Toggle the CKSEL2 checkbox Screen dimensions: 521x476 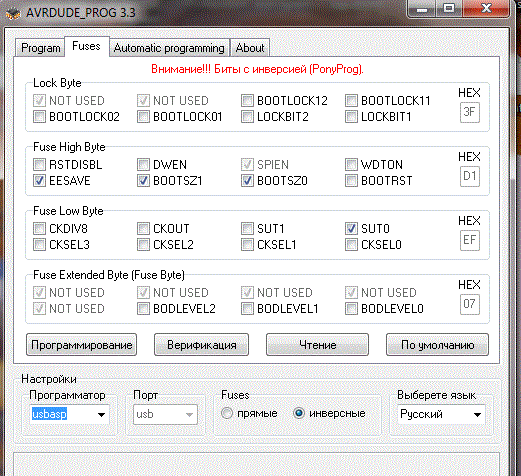click(143, 245)
